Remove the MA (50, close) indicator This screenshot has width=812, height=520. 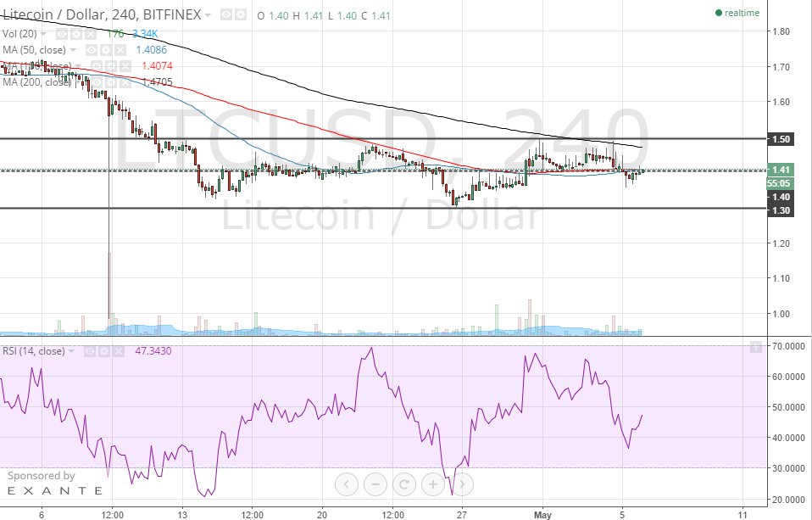pos(120,50)
